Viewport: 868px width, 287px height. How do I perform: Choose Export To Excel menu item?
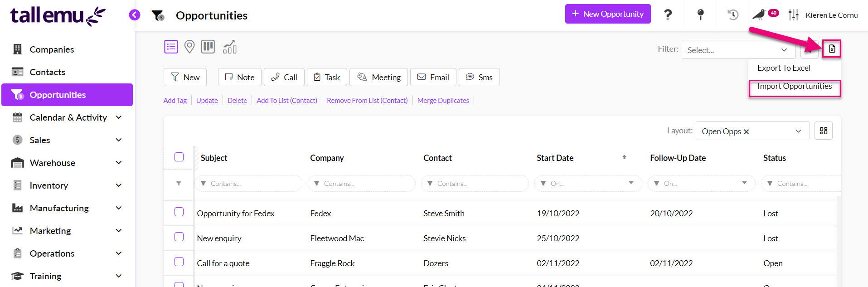click(784, 68)
